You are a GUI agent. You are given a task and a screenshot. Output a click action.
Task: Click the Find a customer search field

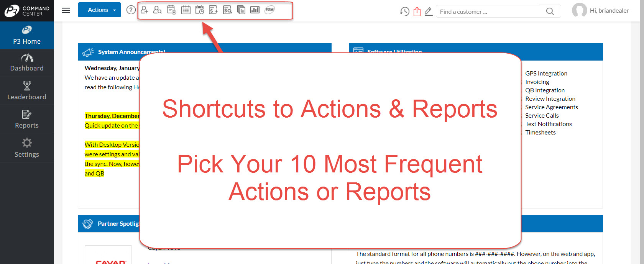pyautogui.click(x=491, y=11)
